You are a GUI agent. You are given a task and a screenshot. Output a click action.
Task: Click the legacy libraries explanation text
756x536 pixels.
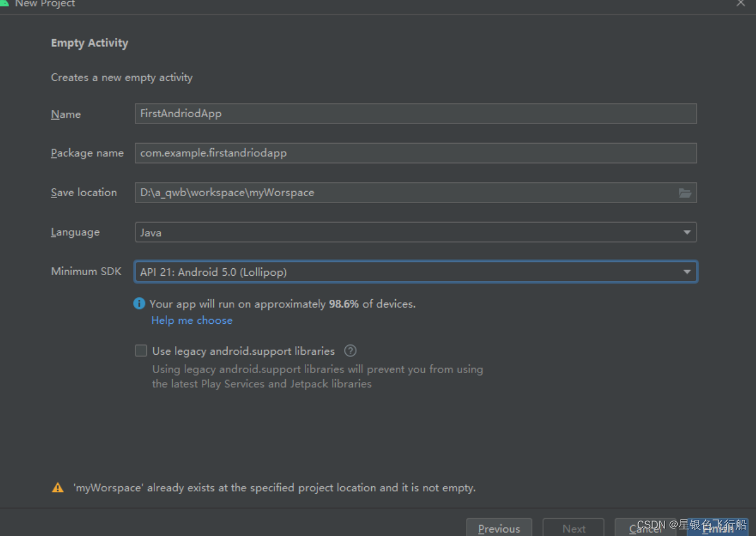click(x=317, y=376)
